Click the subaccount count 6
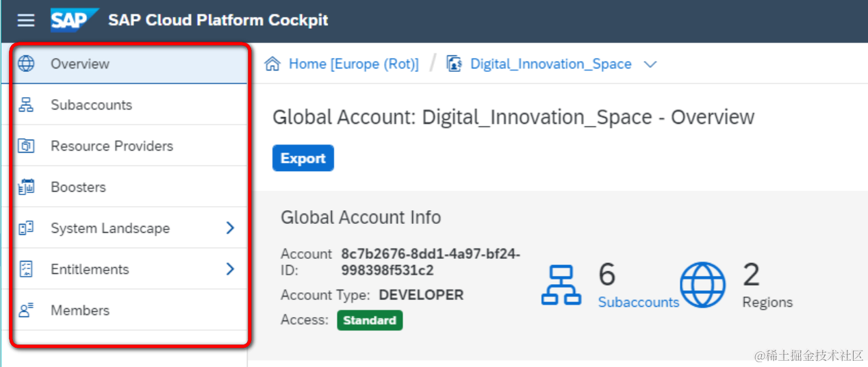 point(607,275)
